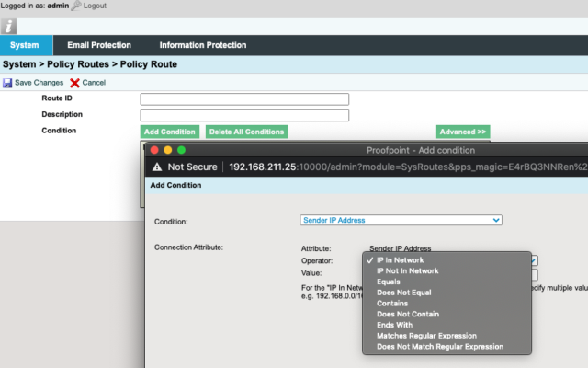The image size is (588, 368).
Task: Open the Condition dropdown showing Sender IP Address
Action: click(x=401, y=221)
